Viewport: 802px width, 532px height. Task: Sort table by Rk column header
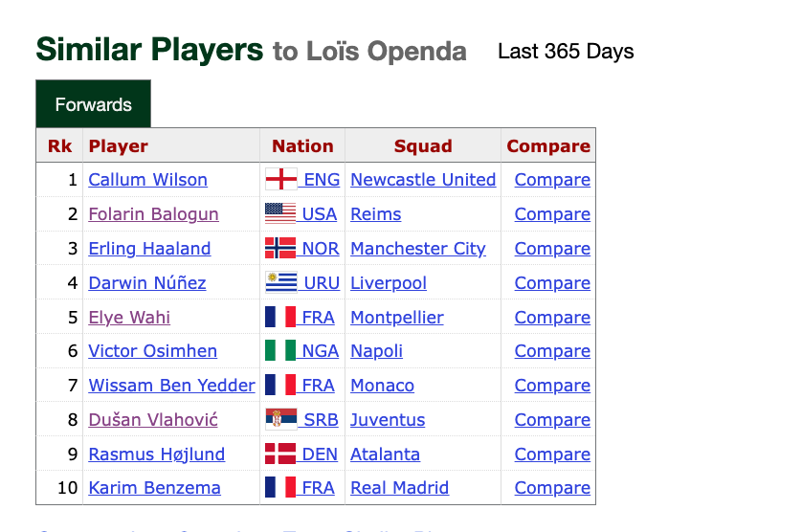pos(60,145)
